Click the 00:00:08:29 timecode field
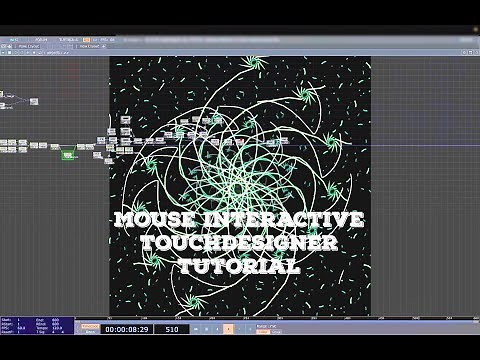 [x=127, y=329]
